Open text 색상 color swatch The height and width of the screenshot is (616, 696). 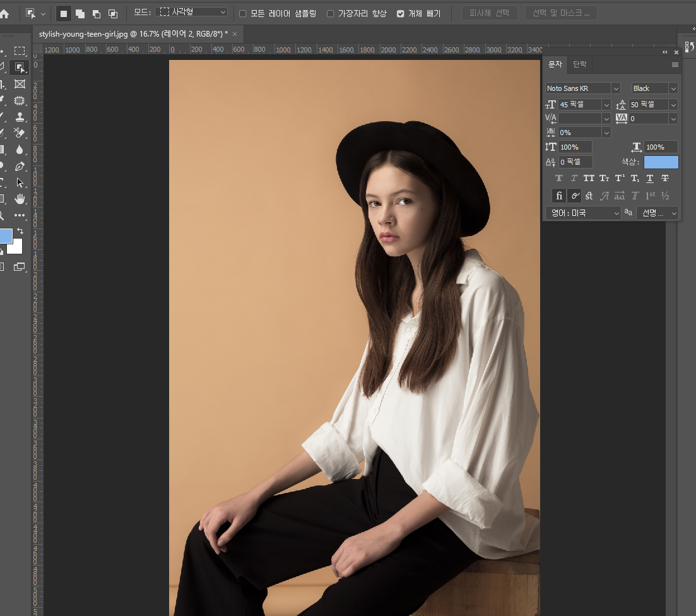[x=661, y=162]
